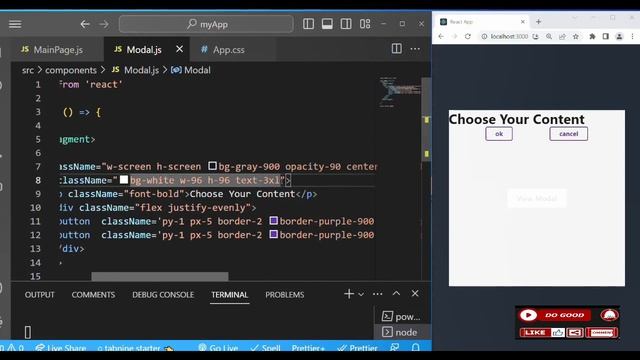Go back in VS Code navigation
The image size is (640, 360).
[x=85, y=24]
